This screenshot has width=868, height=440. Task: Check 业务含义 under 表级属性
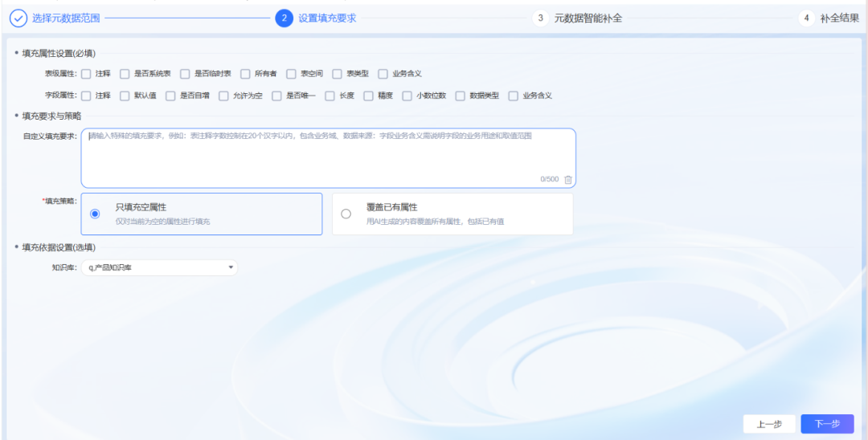[x=383, y=74]
